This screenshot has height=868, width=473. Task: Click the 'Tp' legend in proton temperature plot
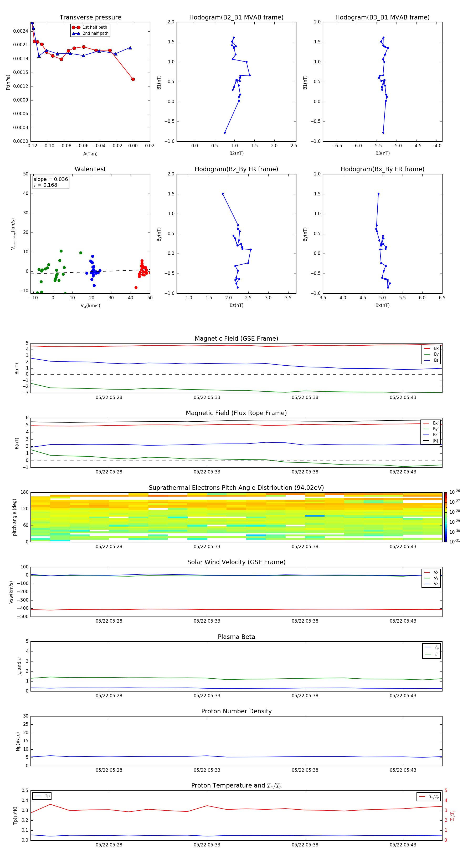[x=42, y=796]
